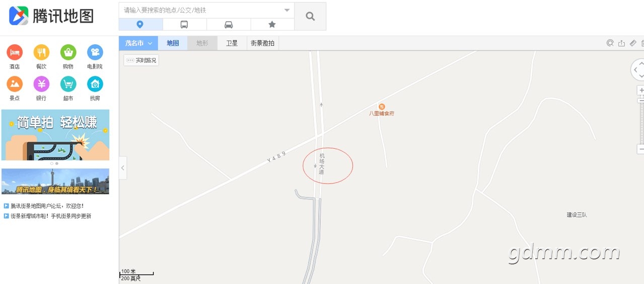644x284 pixels.
Task: Open the 找房 house search icon
Action: 95,83
